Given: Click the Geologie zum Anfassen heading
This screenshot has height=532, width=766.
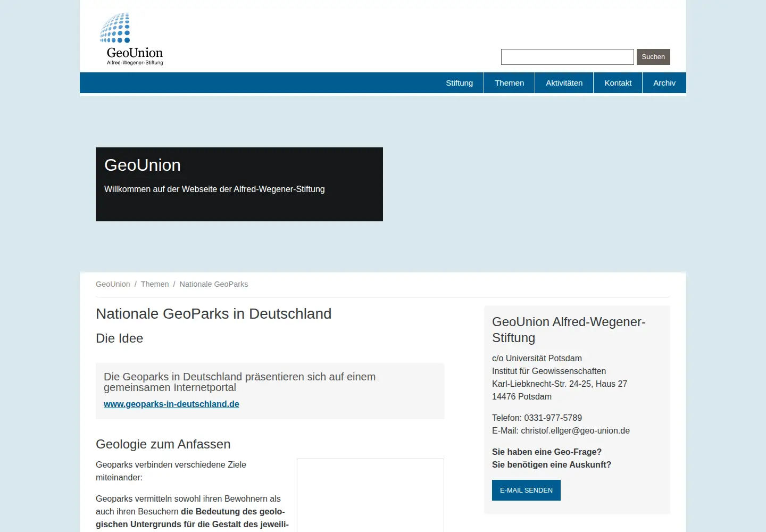Looking at the screenshot, I should coord(163,444).
